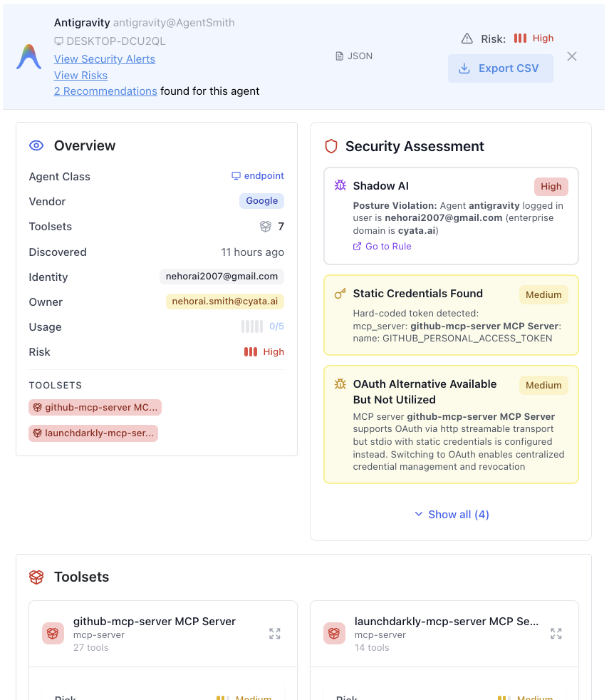This screenshot has height=700, width=609.
Task: Expand Show all (4) security findings
Action: click(452, 515)
